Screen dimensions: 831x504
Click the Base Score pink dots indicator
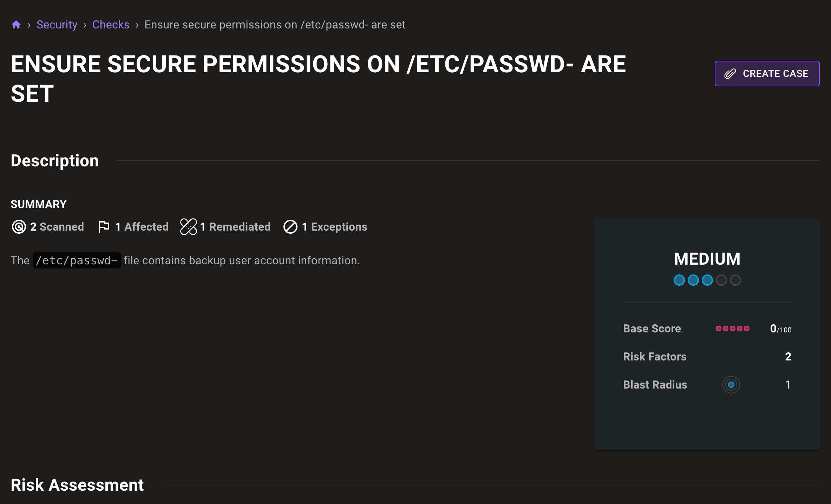(733, 329)
